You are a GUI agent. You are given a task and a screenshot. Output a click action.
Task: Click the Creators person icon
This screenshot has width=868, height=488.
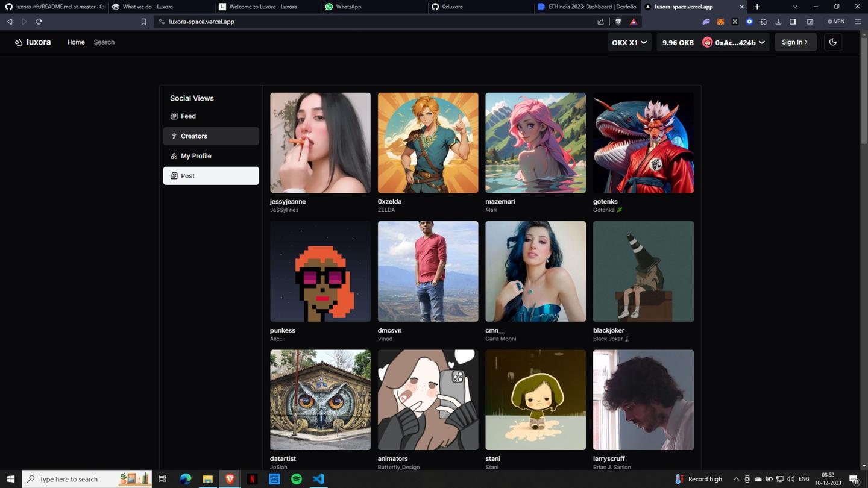174,136
